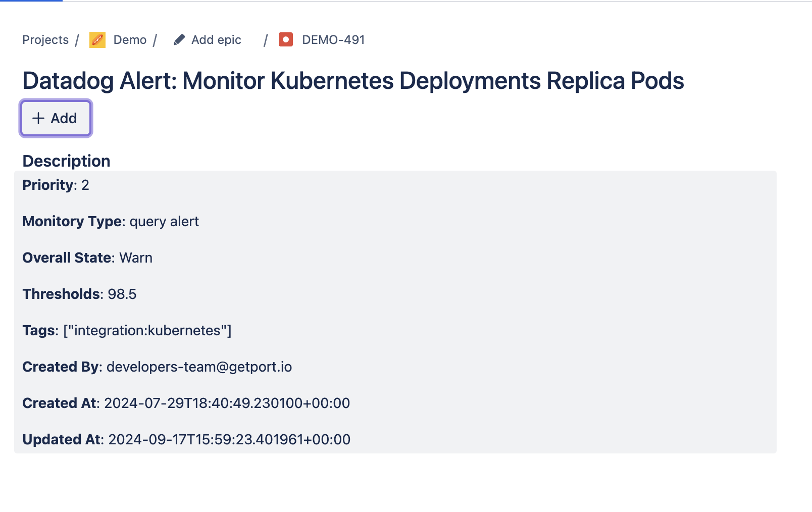Image resolution: width=812 pixels, height=512 pixels.
Task: Click the Monitory Type query alert line
Action: [111, 222]
